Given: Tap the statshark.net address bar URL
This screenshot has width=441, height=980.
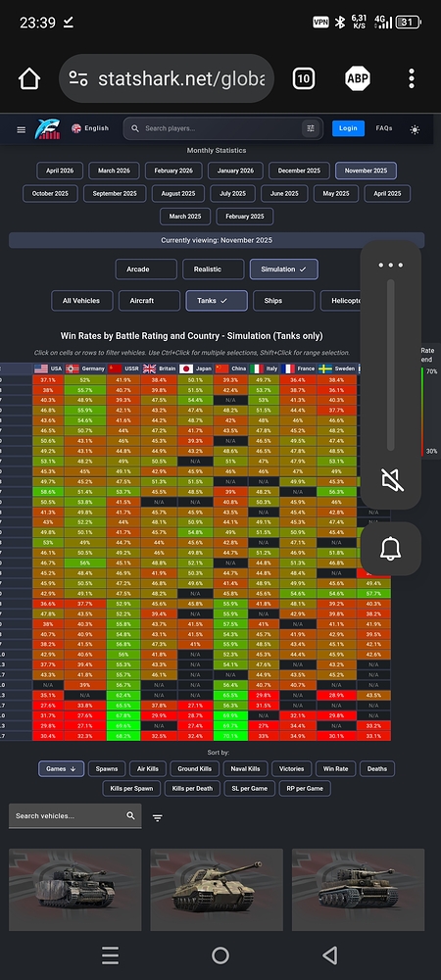Looking at the screenshot, I should click(181, 78).
